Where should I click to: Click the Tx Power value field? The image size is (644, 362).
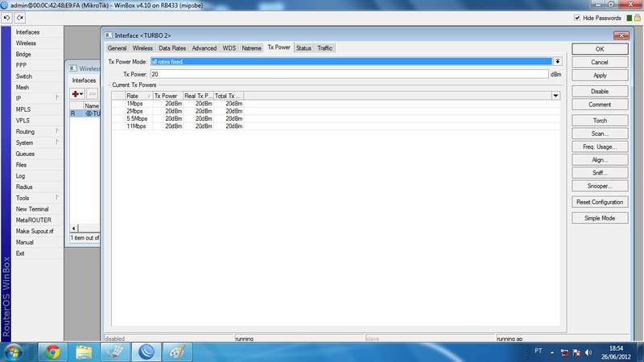(349, 74)
